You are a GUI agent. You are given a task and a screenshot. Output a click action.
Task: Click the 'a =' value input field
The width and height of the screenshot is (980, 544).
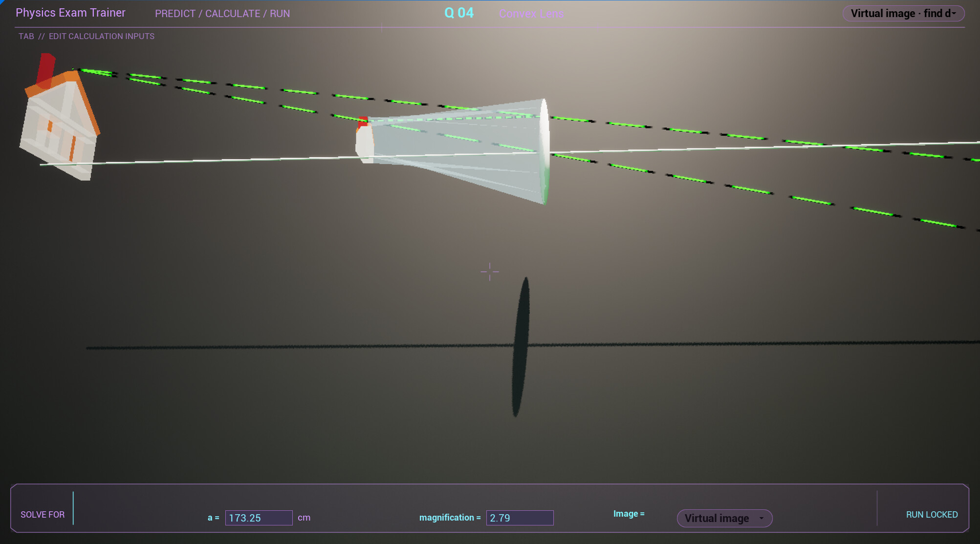259,518
